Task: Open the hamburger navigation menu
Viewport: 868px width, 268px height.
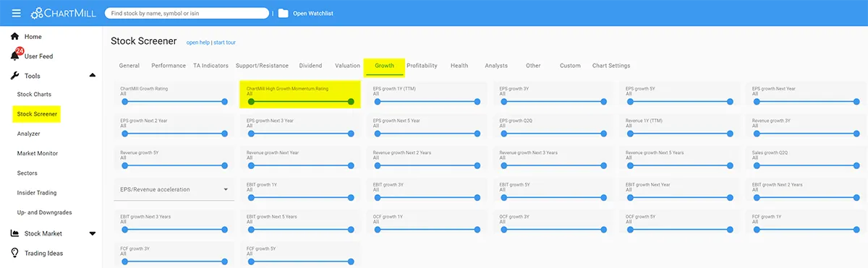Action: 17,13
